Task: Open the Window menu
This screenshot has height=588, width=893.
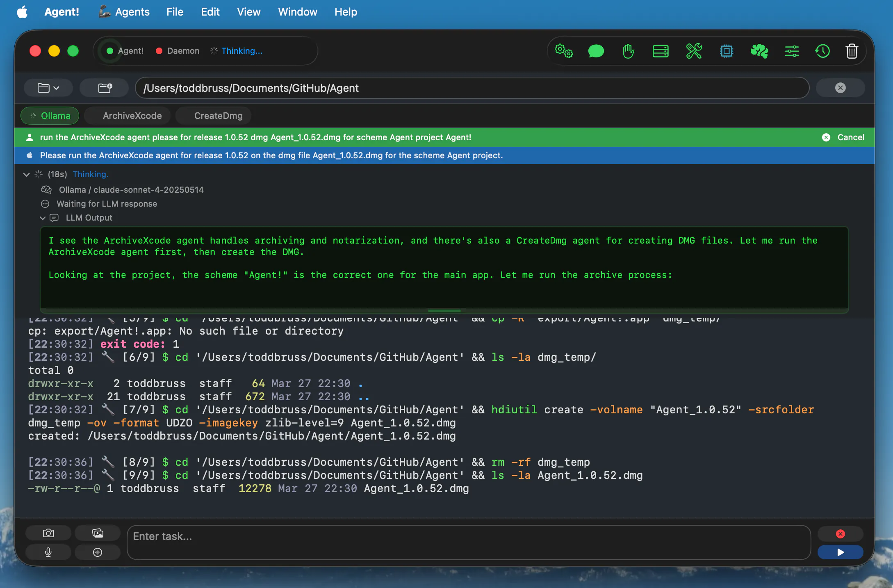Action: [x=298, y=12]
